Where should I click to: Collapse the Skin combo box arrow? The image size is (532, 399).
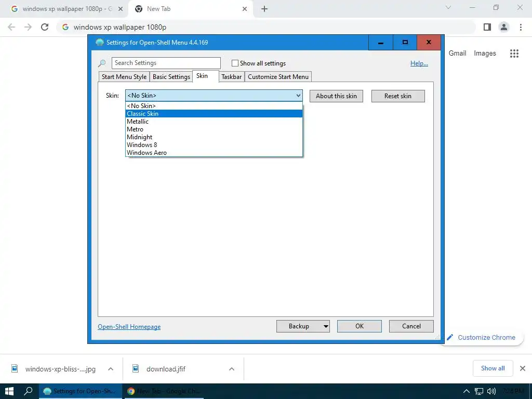click(x=298, y=96)
